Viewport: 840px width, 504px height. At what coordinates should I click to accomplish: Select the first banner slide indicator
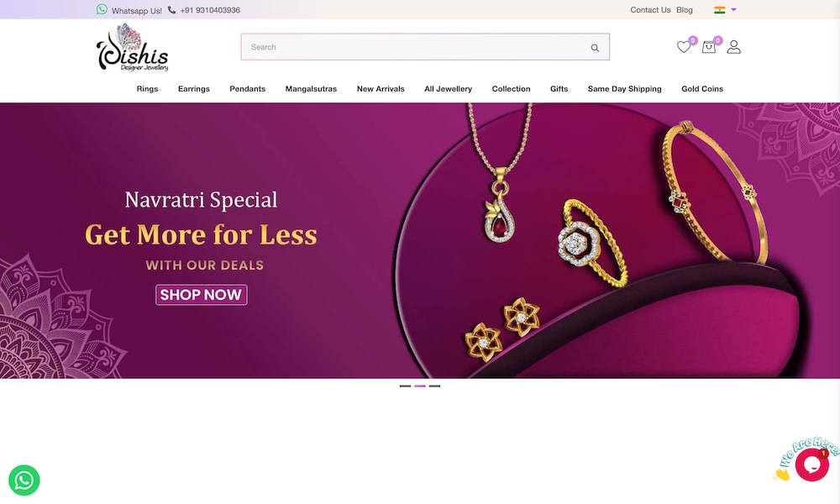pos(405,386)
